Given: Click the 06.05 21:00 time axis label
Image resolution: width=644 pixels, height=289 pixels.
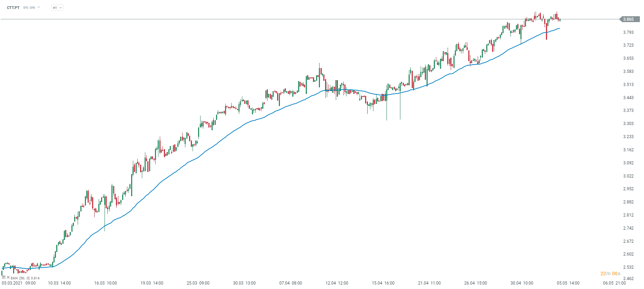Looking at the screenshot, I should pos(614,283).
